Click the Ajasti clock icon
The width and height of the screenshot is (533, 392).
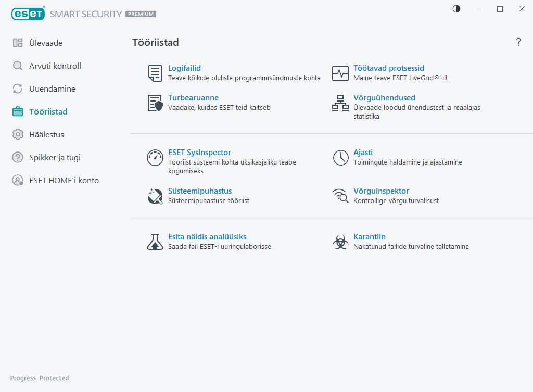pos(340,158)
